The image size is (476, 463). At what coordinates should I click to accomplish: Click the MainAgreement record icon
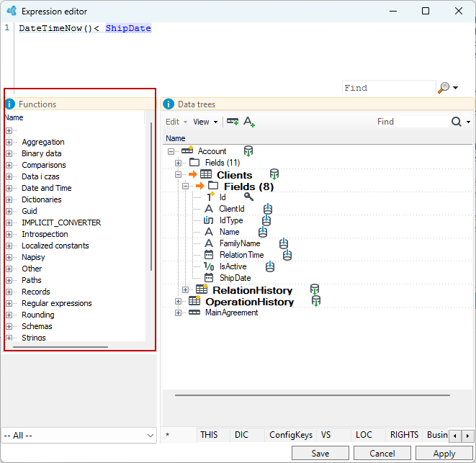pyautogui.click(x=194, y=313)
